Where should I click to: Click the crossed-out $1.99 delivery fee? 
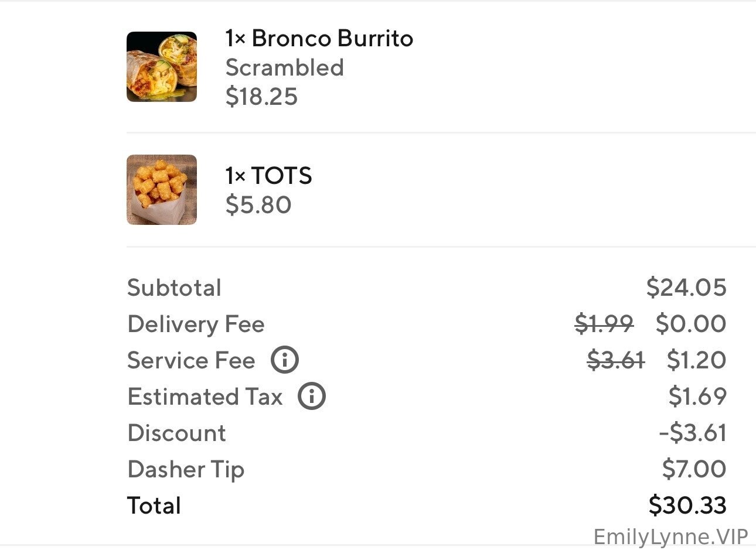(x=604, y=324)
